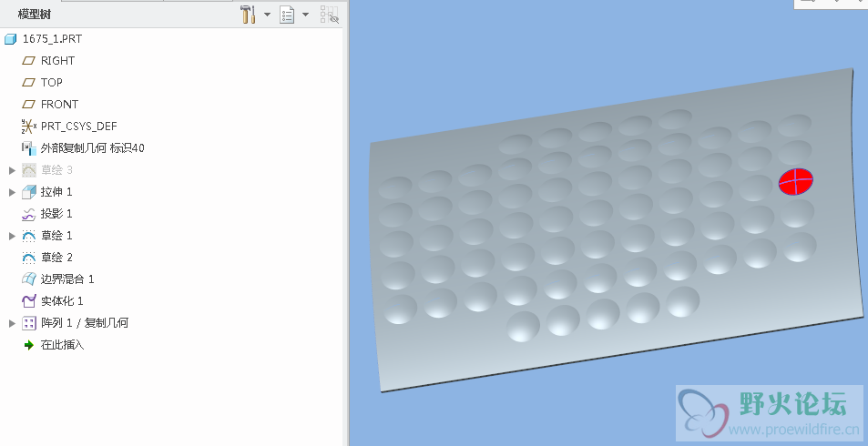Expand the 草绘 3 node
The height and width of the screenshot is (446, 868).
point(12,170)
